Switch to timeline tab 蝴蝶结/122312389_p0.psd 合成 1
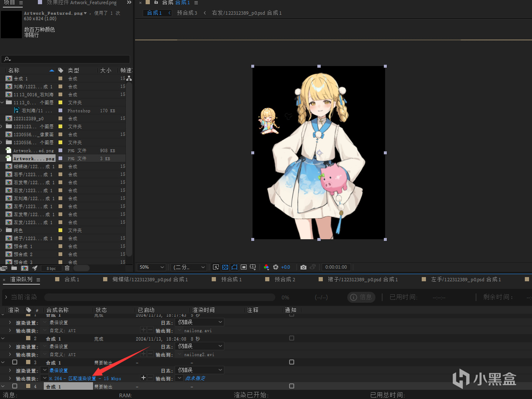Screen dimensions: 532x399 (x=150, y=280)
